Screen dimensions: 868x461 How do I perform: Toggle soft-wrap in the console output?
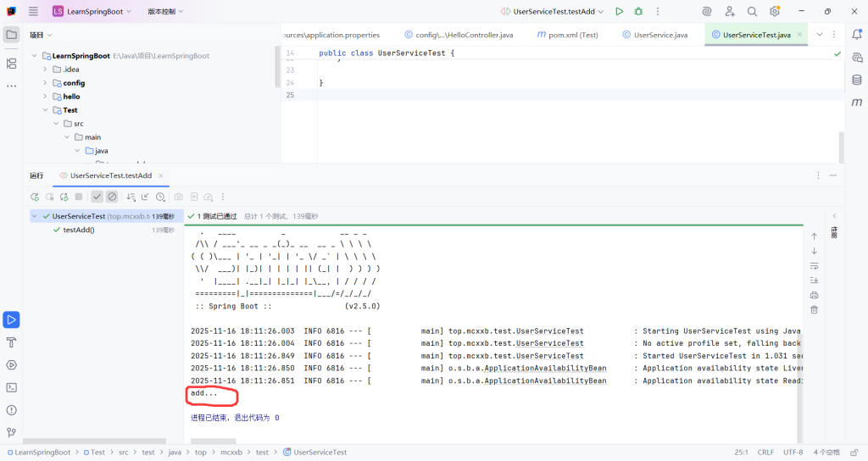(815, 265)
